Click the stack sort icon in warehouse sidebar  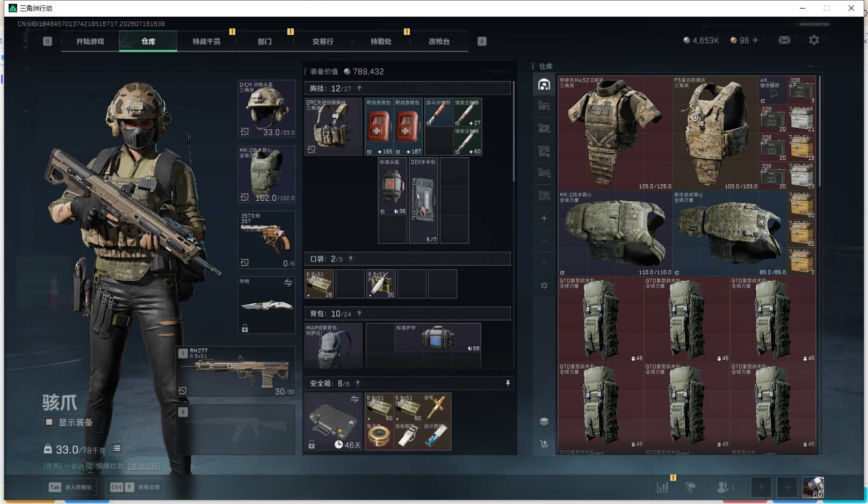544,421
